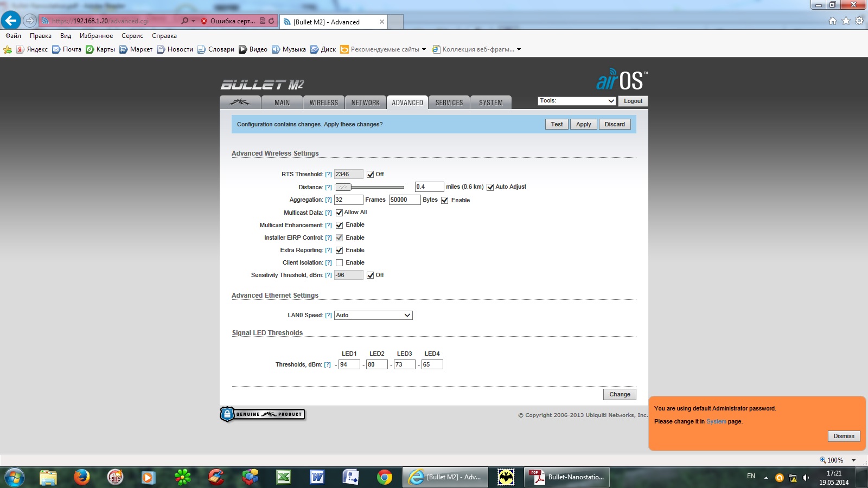Open browser settings gear icon

tap(859, 21)
